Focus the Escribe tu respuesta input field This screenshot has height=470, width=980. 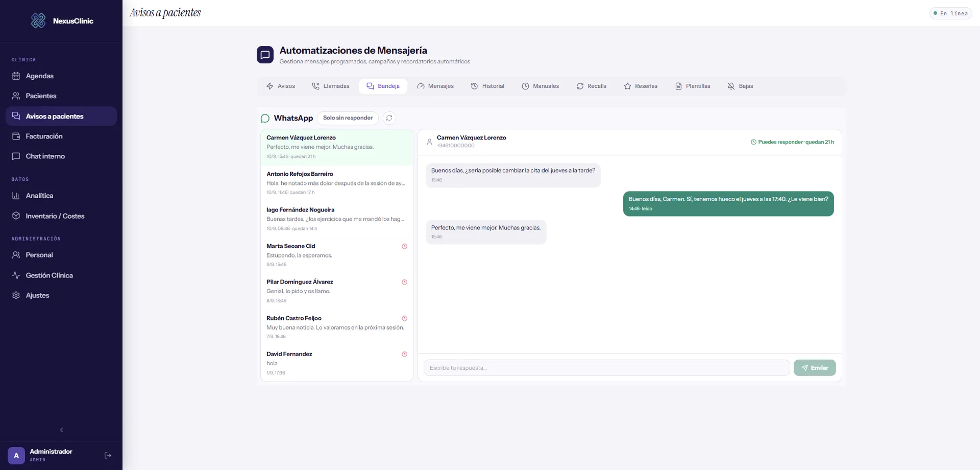[606, 368]
